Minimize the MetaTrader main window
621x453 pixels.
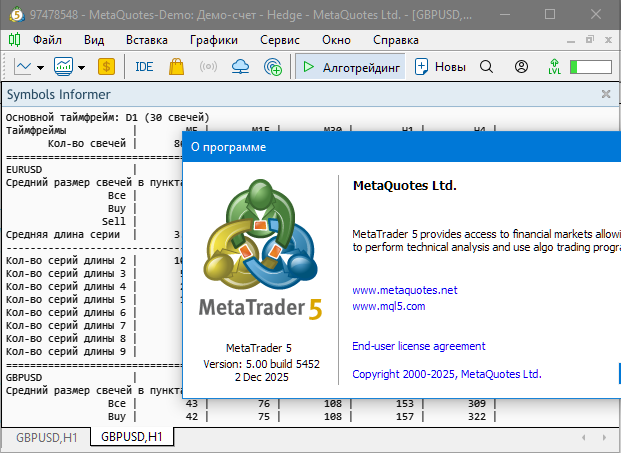[x=505, y=14]
